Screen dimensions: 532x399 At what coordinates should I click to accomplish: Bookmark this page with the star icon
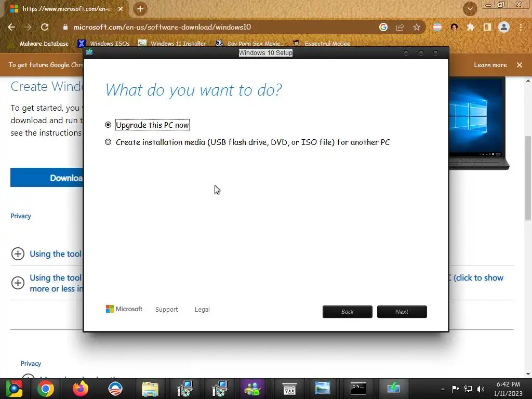416,27
